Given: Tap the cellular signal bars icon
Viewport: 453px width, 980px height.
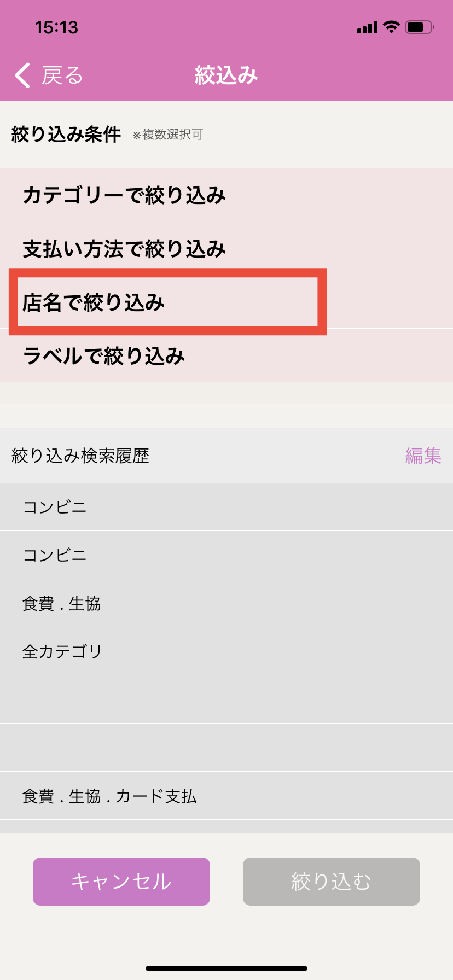Looking at the screenshot, I should [x=367, y=27].
